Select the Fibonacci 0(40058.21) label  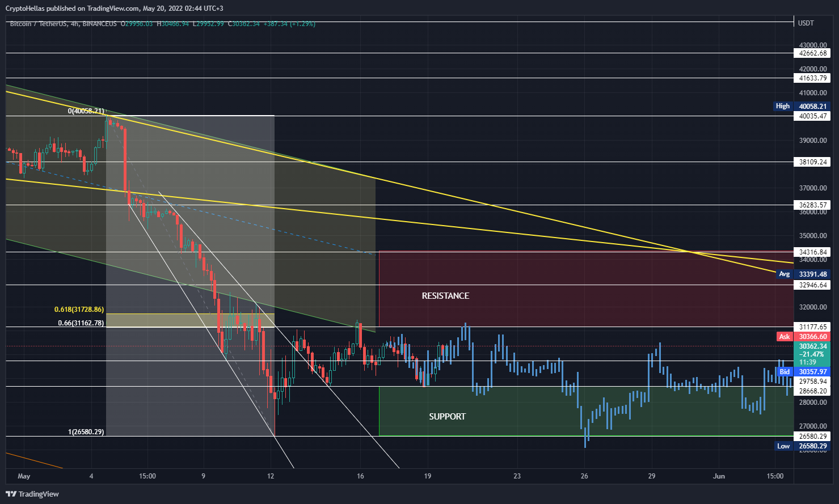[86, 111]
